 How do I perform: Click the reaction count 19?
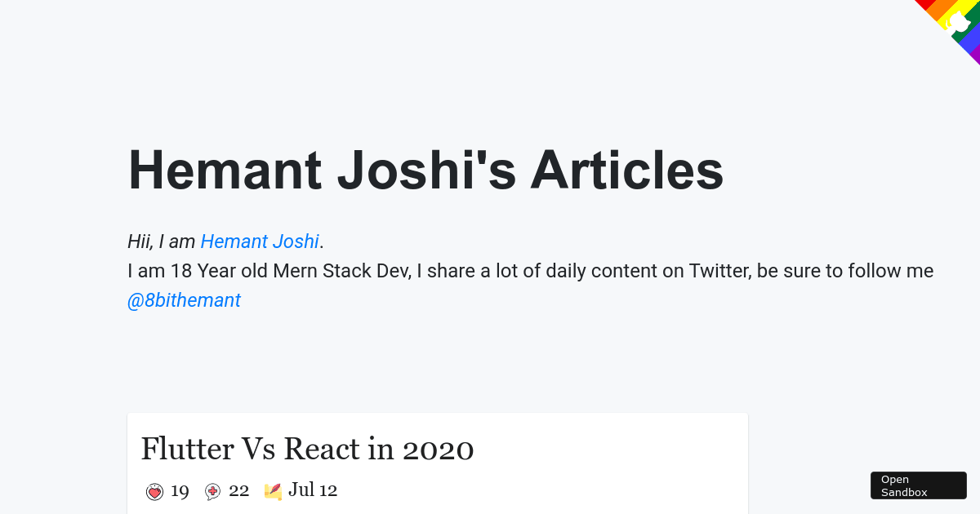[x=180, y=491]
